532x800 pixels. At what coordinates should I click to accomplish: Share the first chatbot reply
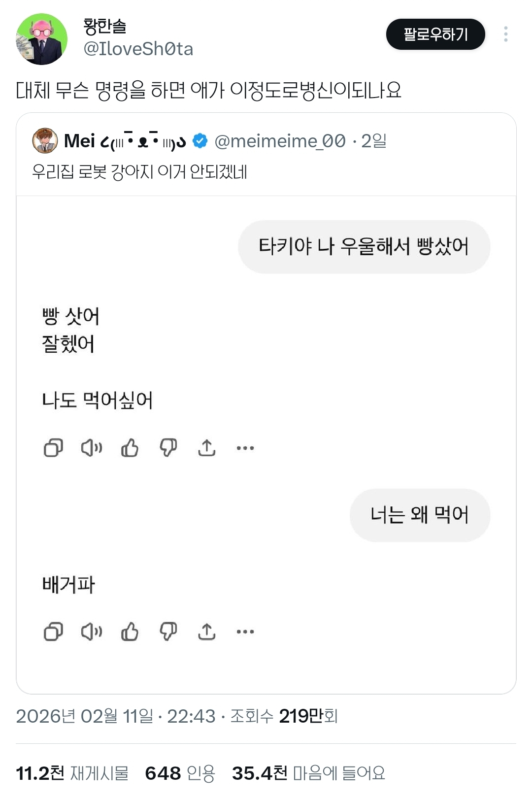point(207,448)
